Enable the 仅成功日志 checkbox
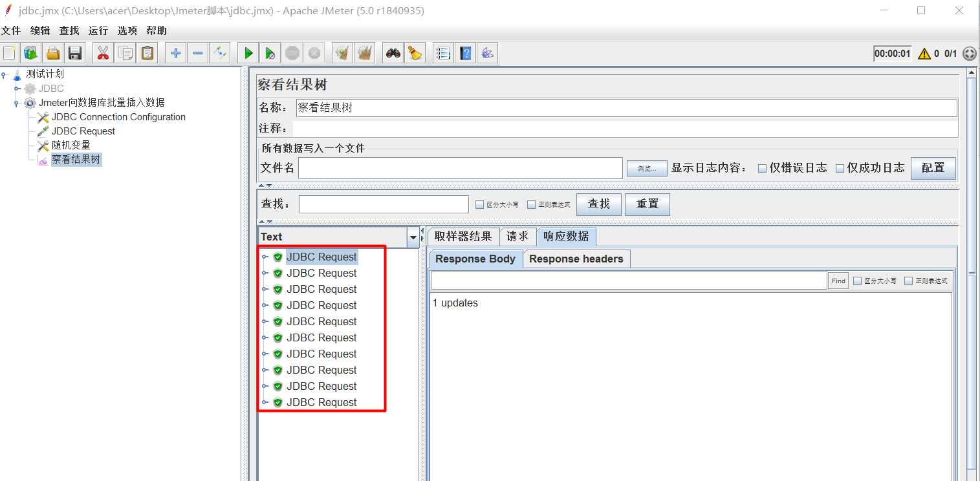This screenshot has height=481, width=980. point(840,168)
